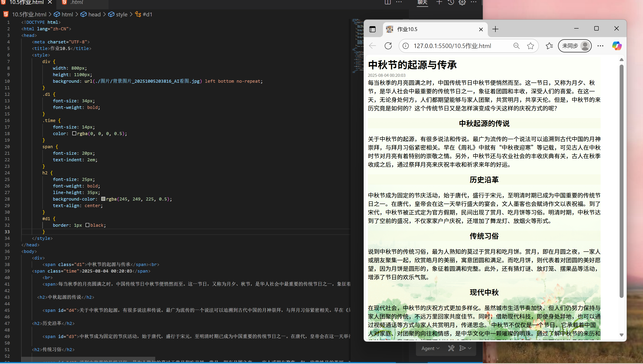Toggle the Edge tab actions menu button

tap(372, 29)
